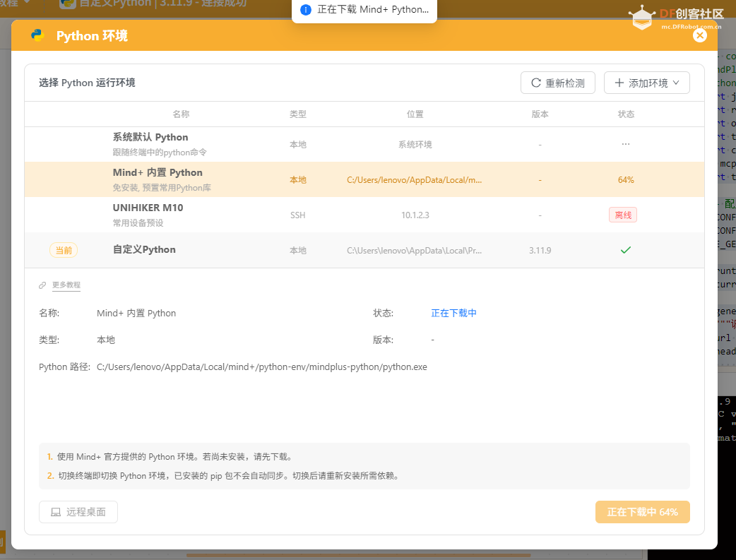Click the 系统环境 location cell
This screenshot has width=736, height=560.
pos(415,145)
